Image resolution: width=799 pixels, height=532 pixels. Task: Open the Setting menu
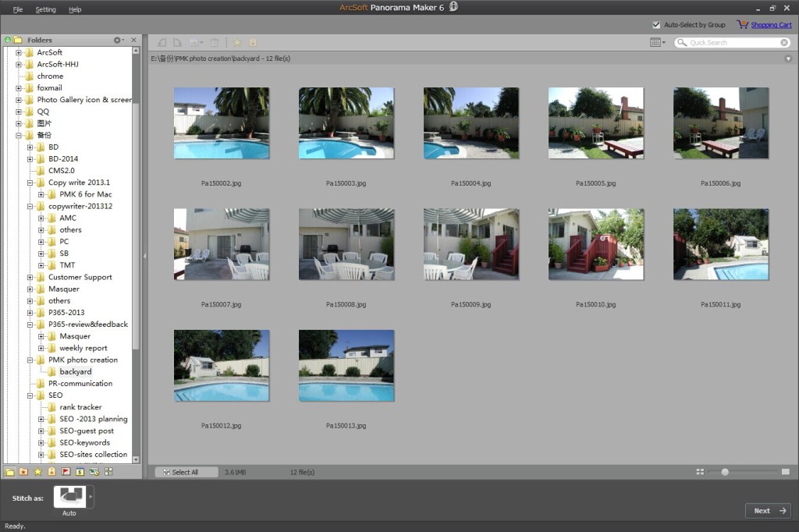click(47, 9)
